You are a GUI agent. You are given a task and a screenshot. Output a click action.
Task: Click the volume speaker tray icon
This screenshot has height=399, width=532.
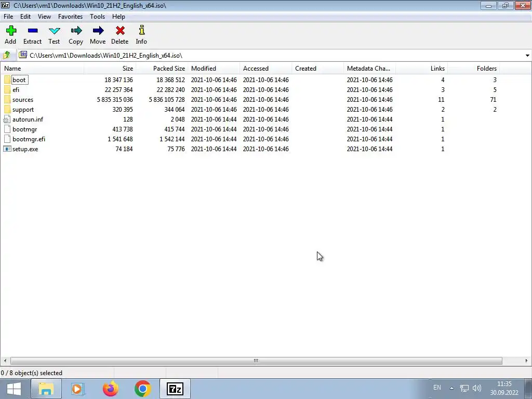477,388
